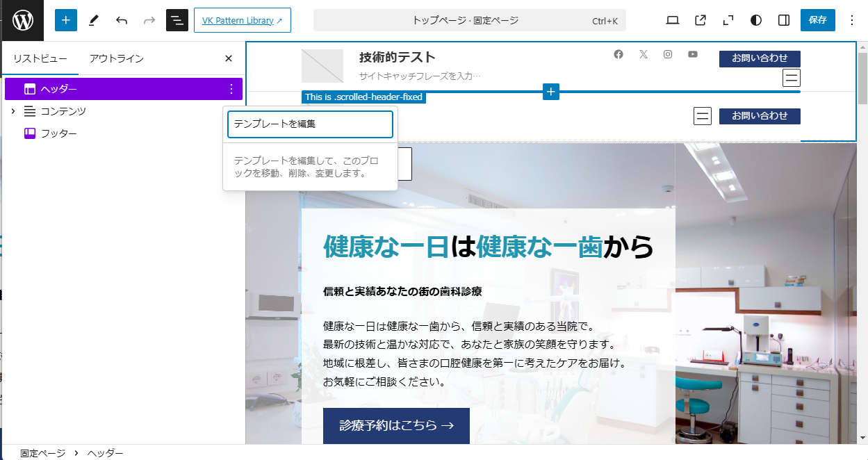Select テンプレートを編集 menu item

point(310,124)
